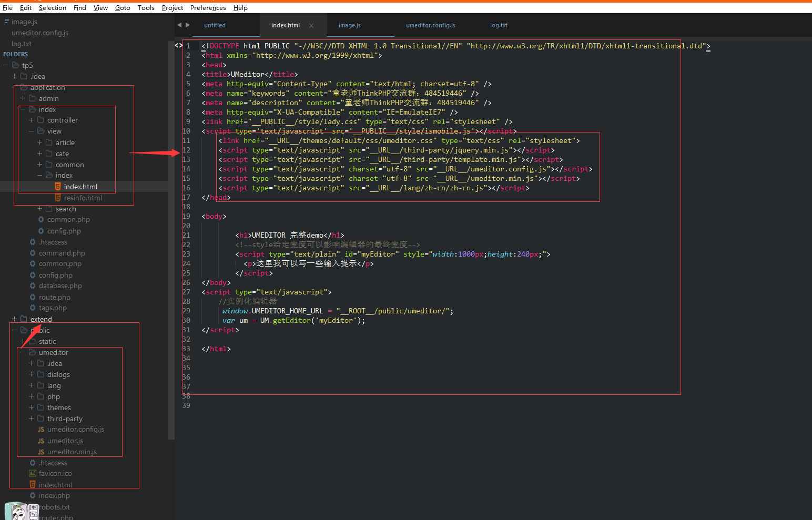Click the resinfo.html file icon
Screen dimensions: 812x520
click(x=58, y=198)
